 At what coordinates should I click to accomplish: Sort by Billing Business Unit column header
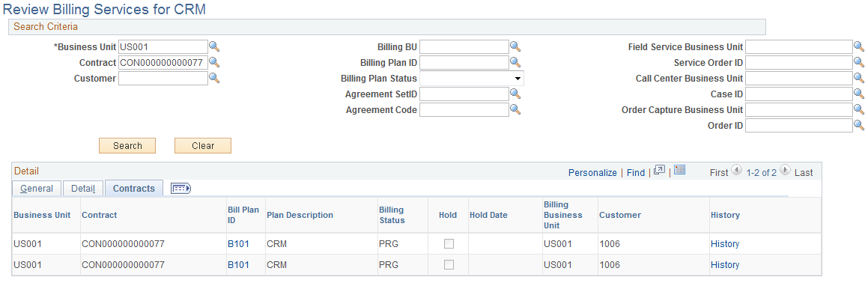[563, 215]
